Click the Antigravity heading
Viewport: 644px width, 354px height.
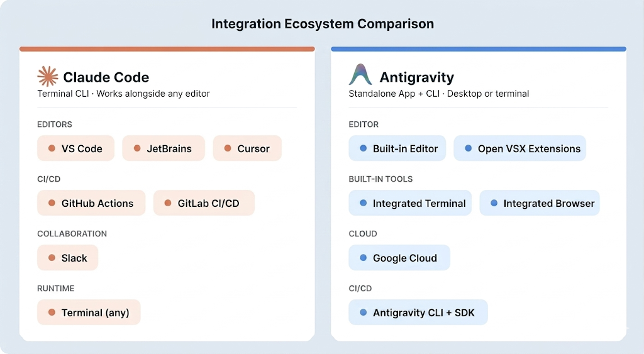pos(416,77)
